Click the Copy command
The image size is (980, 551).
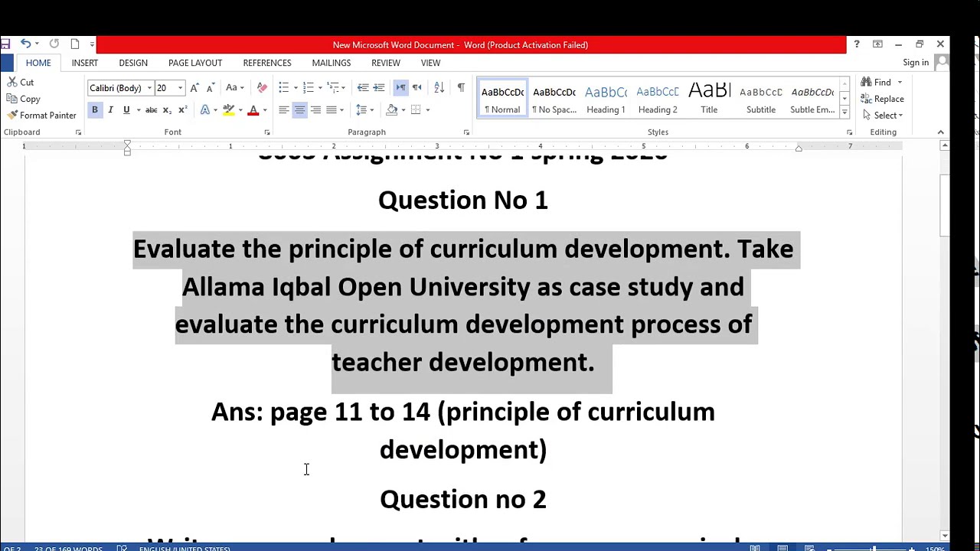coord(24,99)
